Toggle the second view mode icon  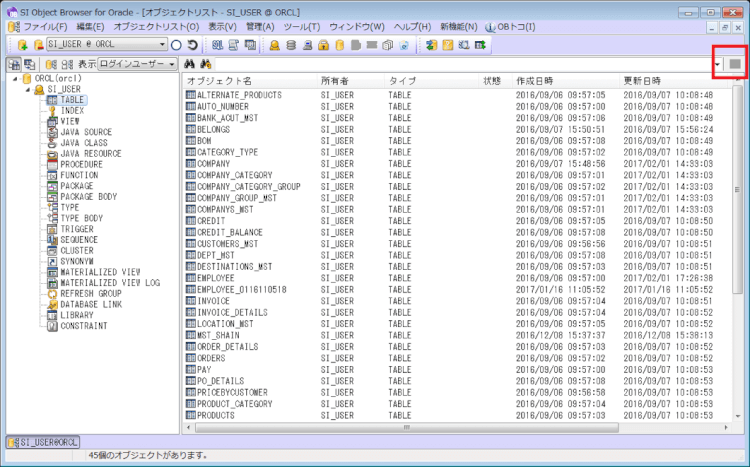coord(29,64)
